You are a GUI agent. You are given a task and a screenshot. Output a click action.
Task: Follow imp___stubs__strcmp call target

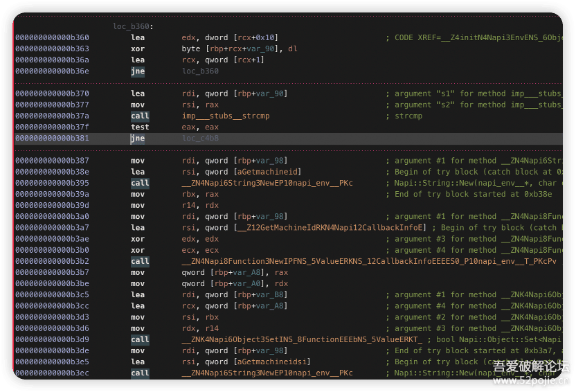[226, 116]
